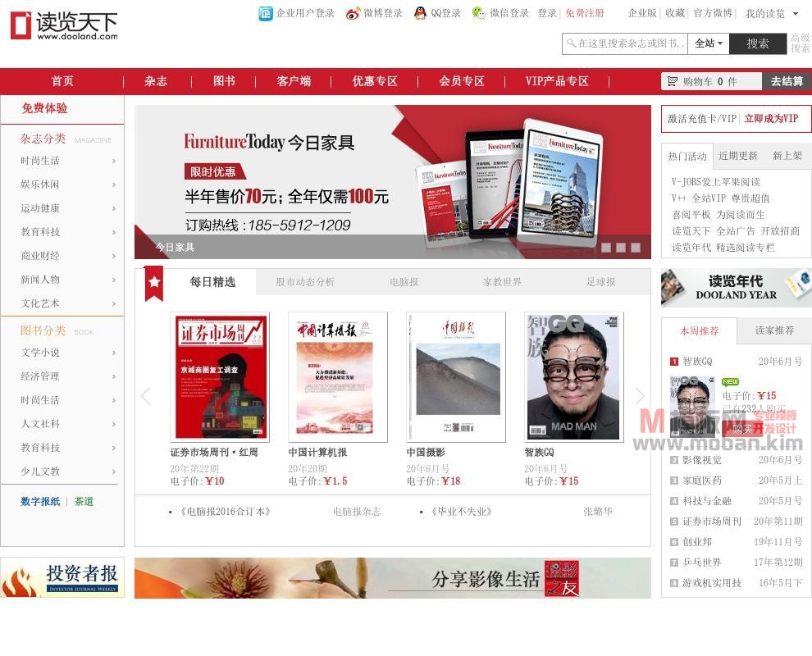Click the 去结算 checkout button
This screenshot has height=656, width=812.
[x=787, y=81]
